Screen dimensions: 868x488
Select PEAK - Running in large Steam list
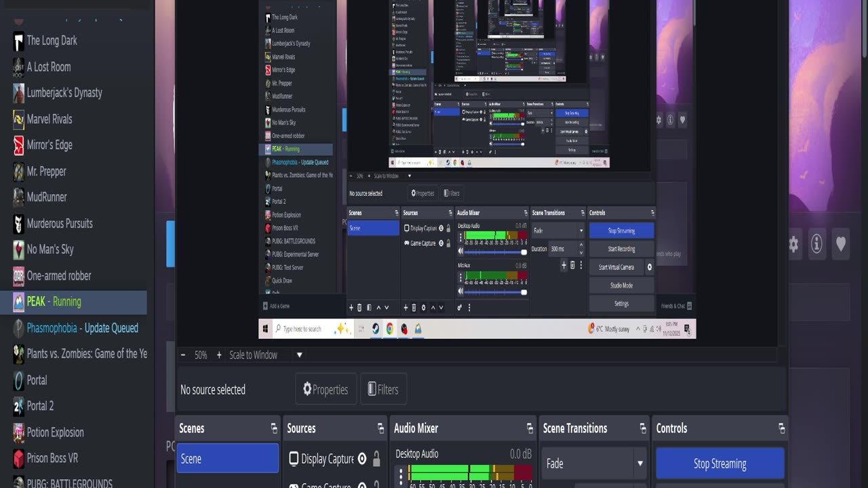coord(73,302)
